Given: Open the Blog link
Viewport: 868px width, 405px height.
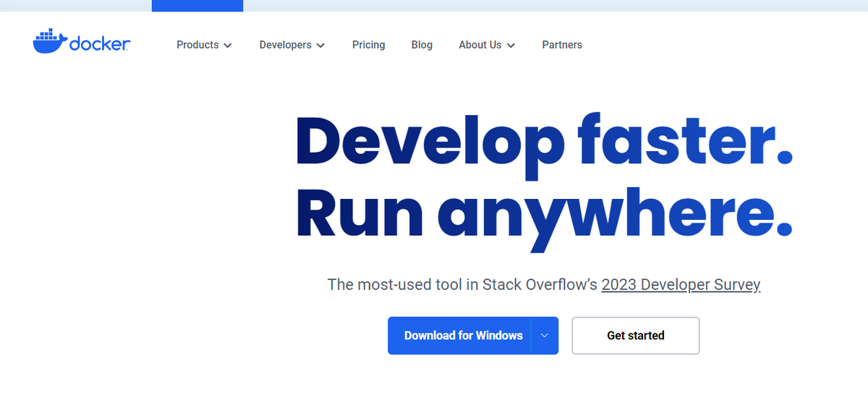Looking at the screenshot, I should pos(422,45).
